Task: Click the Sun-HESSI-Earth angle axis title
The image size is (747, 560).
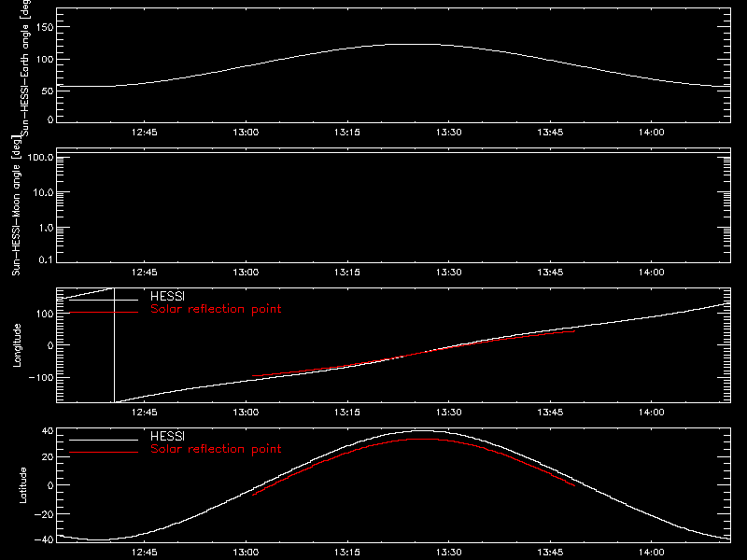Action: pos(25,67)
